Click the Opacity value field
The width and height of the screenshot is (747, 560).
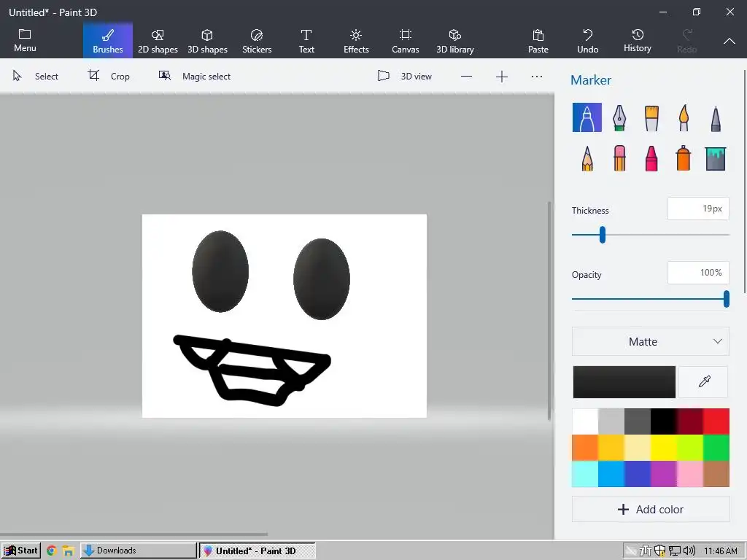pyautogui.click(x=698, y=273)
